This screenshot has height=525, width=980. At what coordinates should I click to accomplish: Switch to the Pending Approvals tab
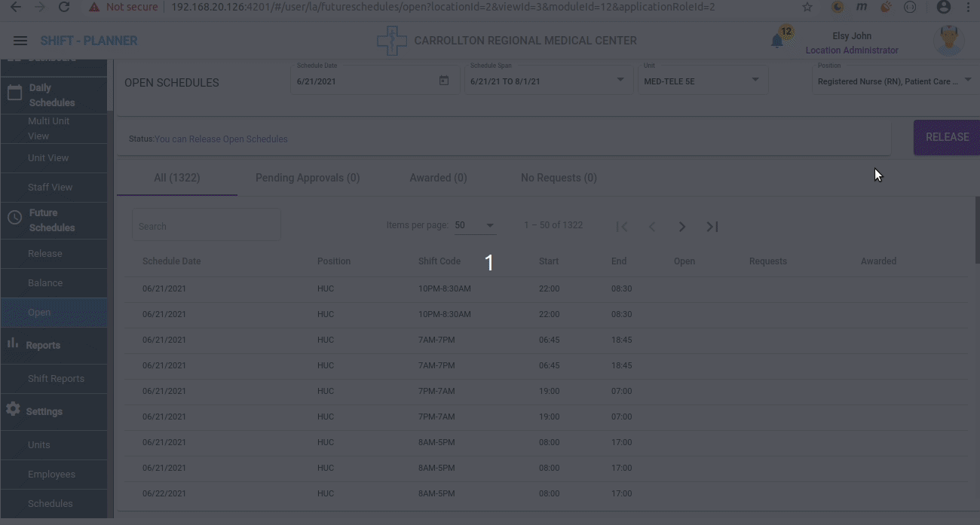(x=308, y=178)
